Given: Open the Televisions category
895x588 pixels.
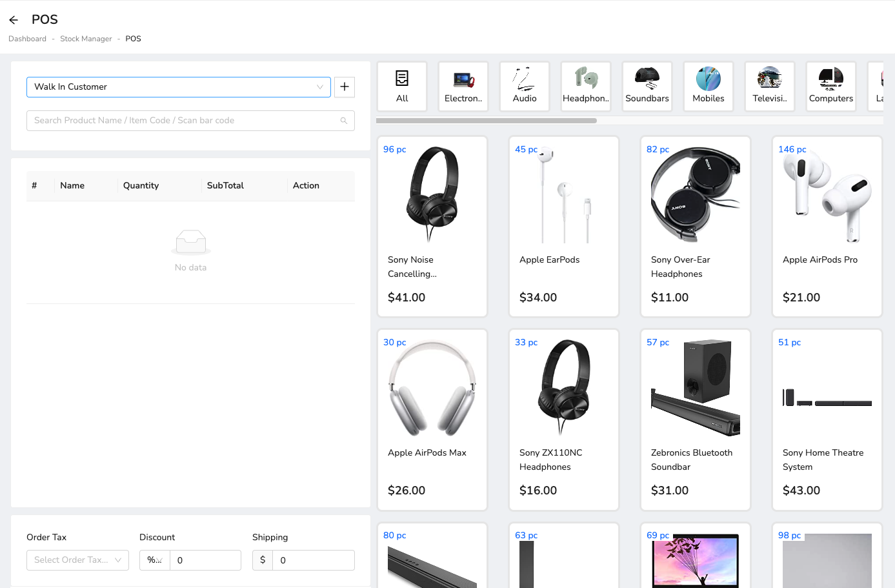Looking at the screenshot, I should tap(770, 86).
